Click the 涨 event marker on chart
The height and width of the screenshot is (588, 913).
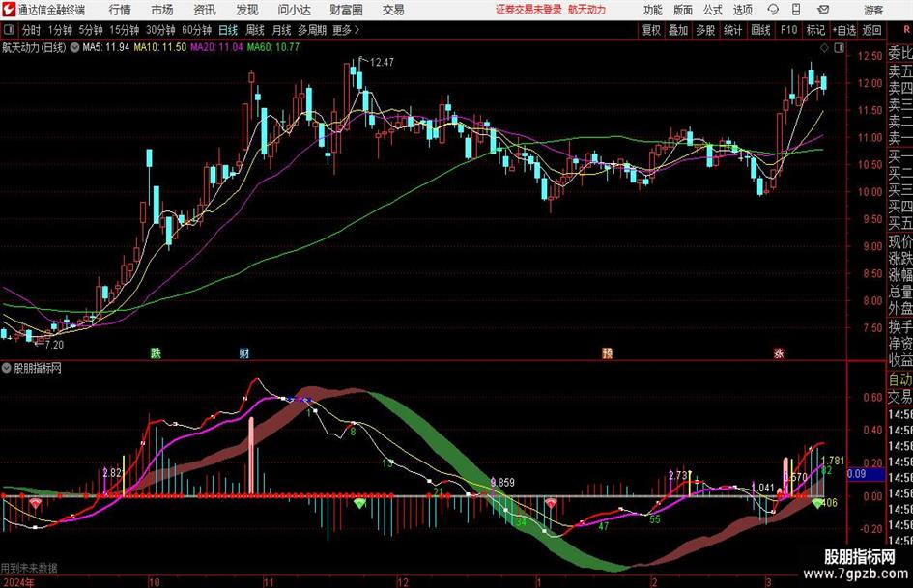tap(779, 352)
